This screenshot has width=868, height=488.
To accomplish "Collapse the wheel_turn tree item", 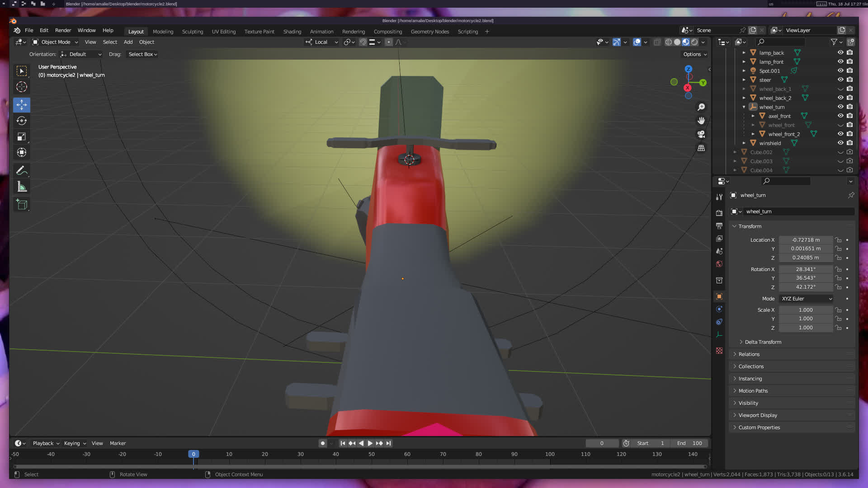I will [x=744, y=107].
